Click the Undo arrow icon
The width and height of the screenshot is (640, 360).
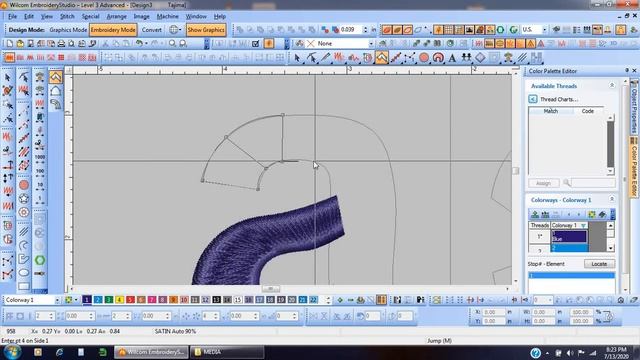point(139,43)
